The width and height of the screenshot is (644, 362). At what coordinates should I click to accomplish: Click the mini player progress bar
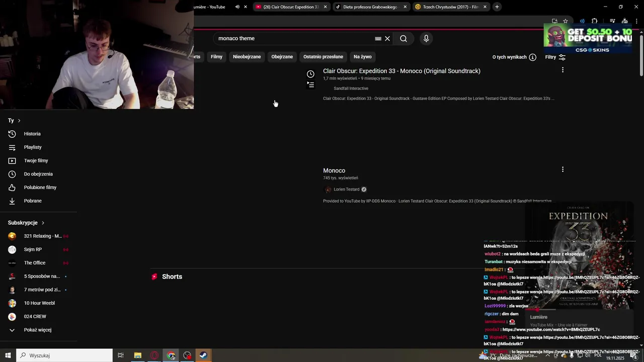pyautogui.click(x=580, y=310)
